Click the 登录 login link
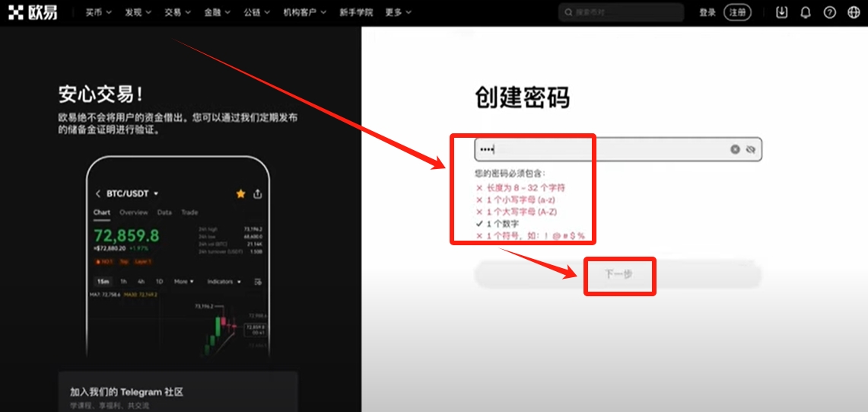This screenshot has height=412, width=868. click(x=707, y=12)
